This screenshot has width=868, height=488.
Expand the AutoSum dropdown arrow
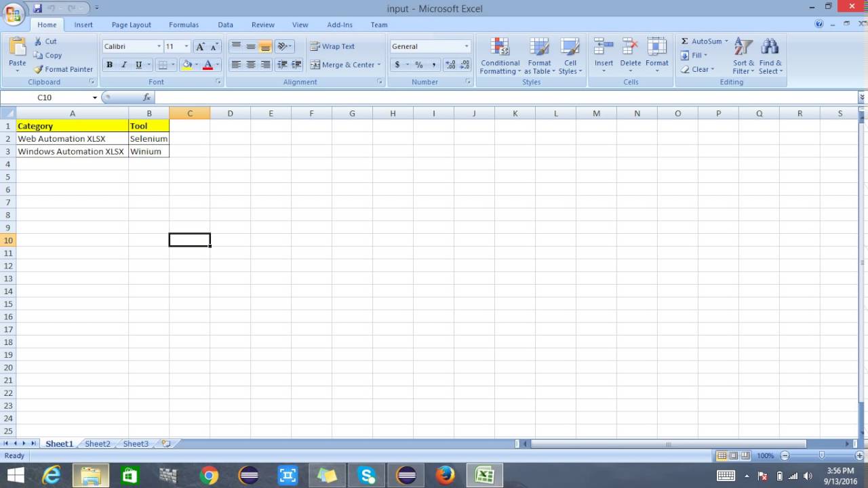click(x=726, y=41)
